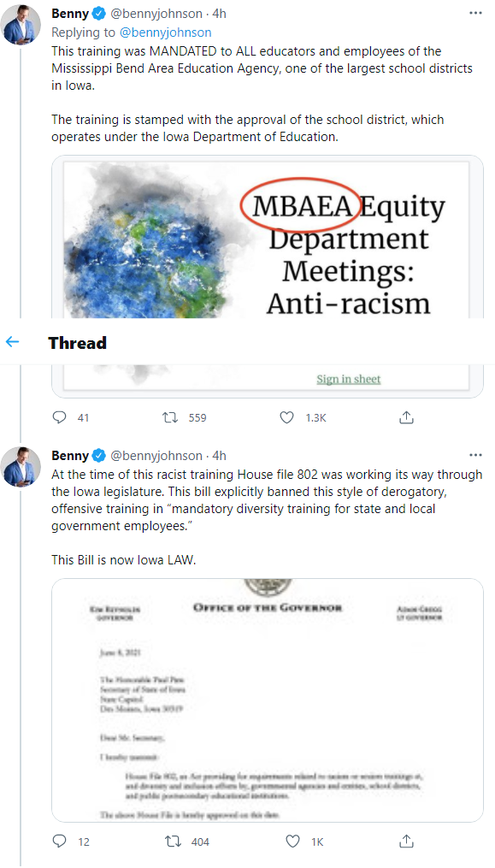Open Benny's avatar on the second tweet
Viewport: 495px width, 868px height.
pos(21,467)
